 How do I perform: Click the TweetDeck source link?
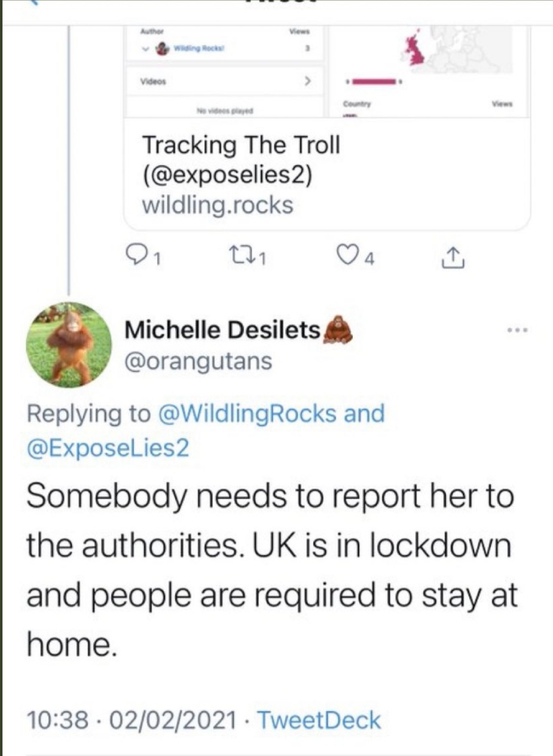317,720
